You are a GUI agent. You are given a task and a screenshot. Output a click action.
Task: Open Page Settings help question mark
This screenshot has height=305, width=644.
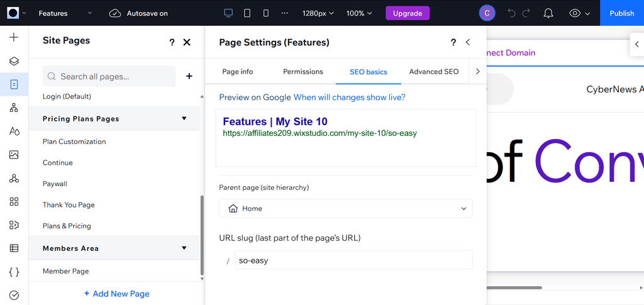coord(453,42)
